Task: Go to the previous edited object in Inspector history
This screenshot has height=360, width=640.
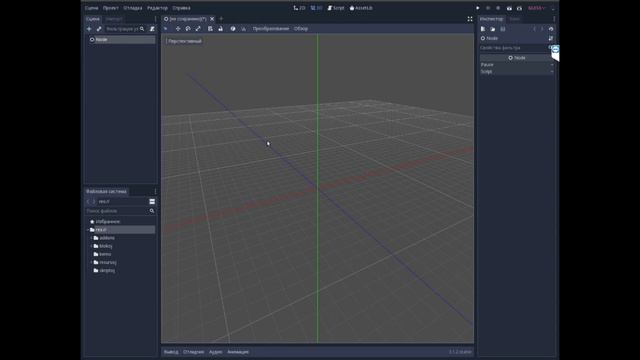Action: 534,29
